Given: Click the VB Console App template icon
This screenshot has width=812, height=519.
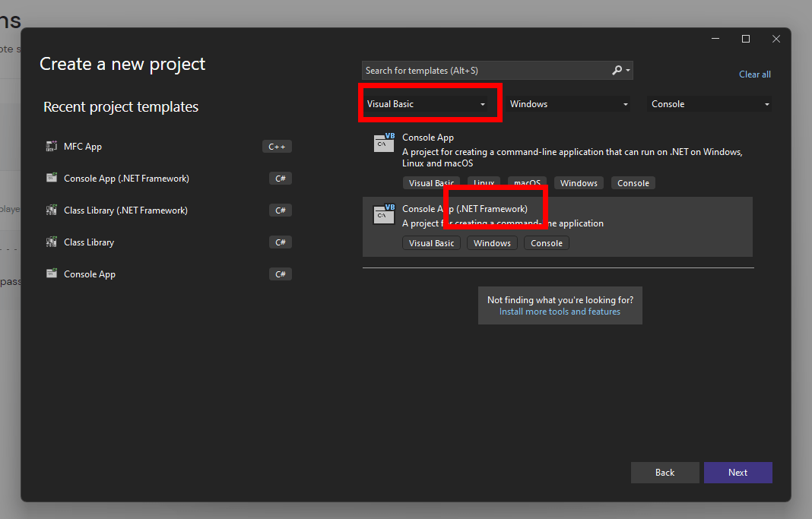Looking at the screenshot, I should tap(384, 143).
